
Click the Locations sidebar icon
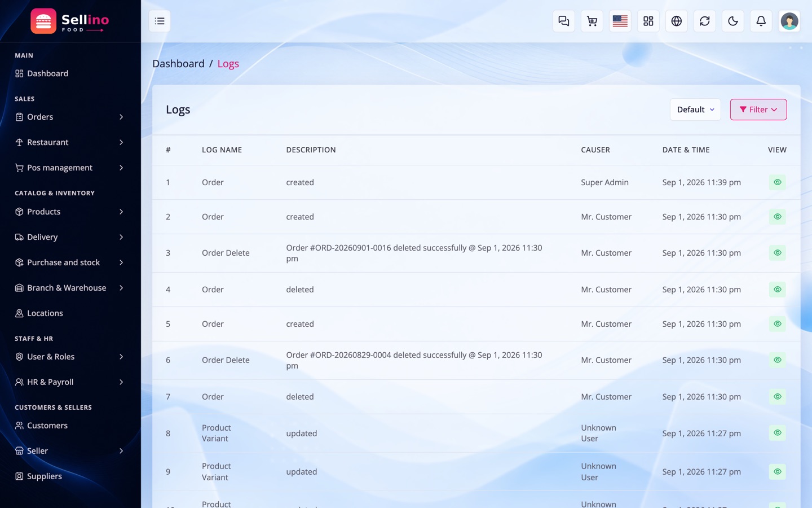[x=19, y=313]
